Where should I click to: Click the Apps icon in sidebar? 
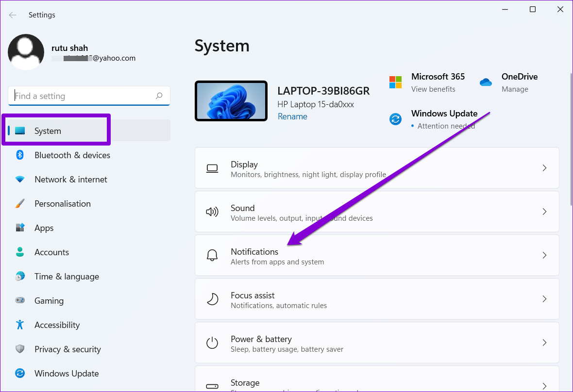(20, 228)
